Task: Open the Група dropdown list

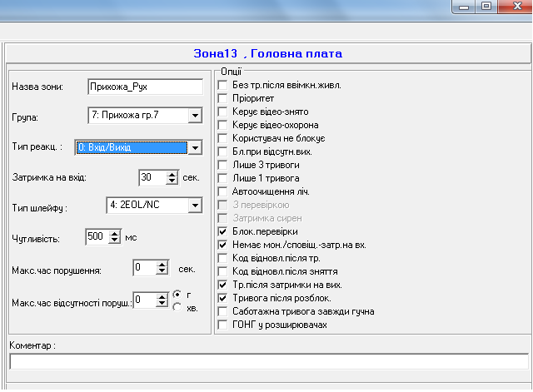Action: click(194, 116)
